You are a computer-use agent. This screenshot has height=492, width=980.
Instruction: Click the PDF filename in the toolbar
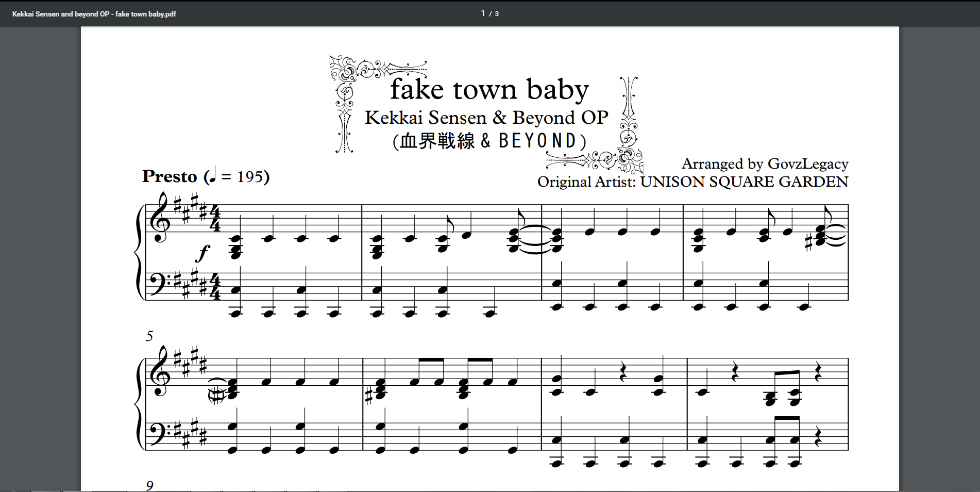click(x=94, y=14)
